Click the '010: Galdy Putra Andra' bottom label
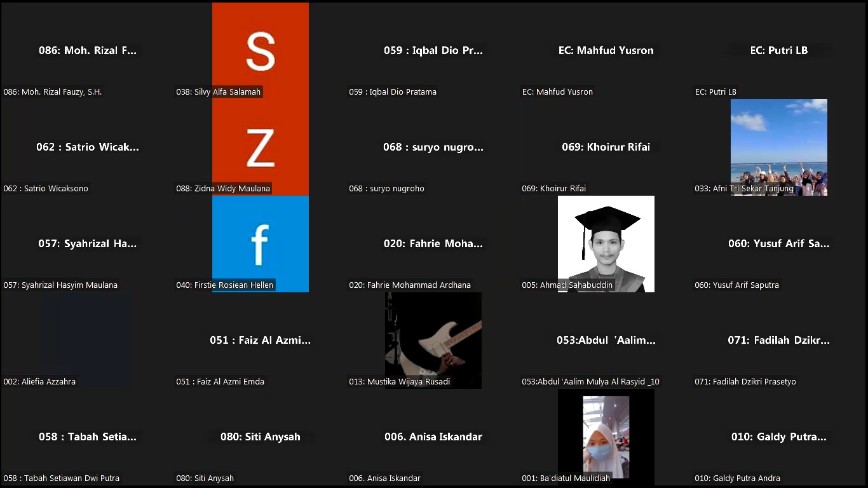Viewport: 868px width, 488px height. coord(737,478)
